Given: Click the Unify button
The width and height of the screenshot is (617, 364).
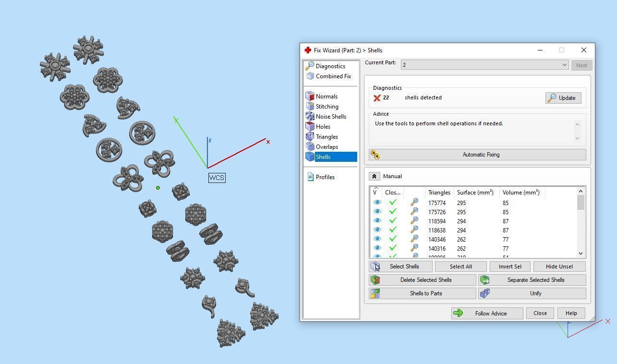Looking at the screenshot, I should pos(532,293).
